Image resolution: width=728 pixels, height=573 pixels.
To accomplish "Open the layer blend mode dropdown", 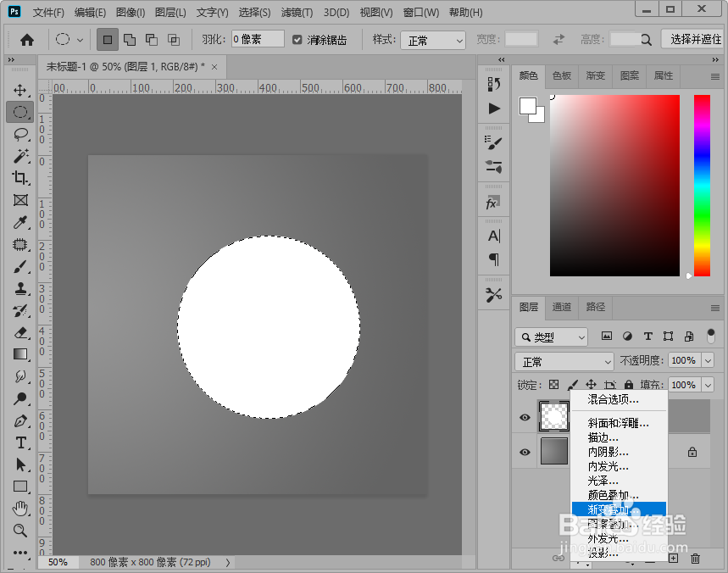I will [564, 361].
